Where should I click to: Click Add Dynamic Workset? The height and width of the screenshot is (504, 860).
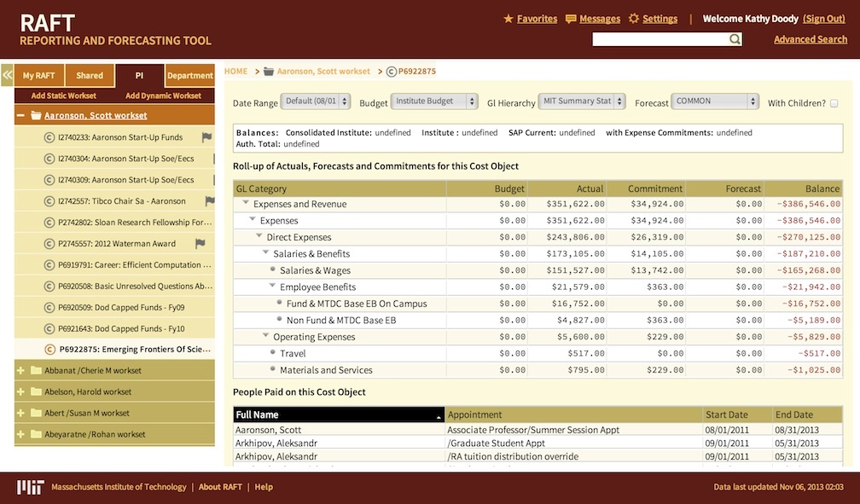(164, 96)
